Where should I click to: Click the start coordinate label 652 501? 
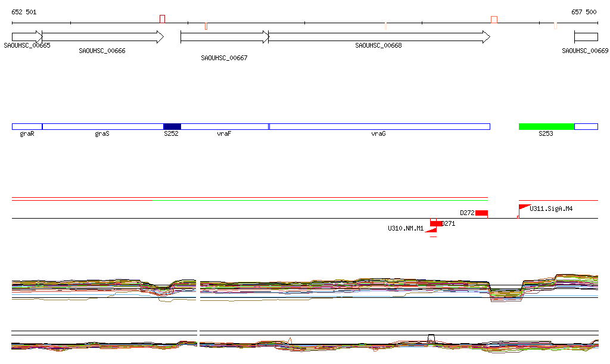click(24, 12)
